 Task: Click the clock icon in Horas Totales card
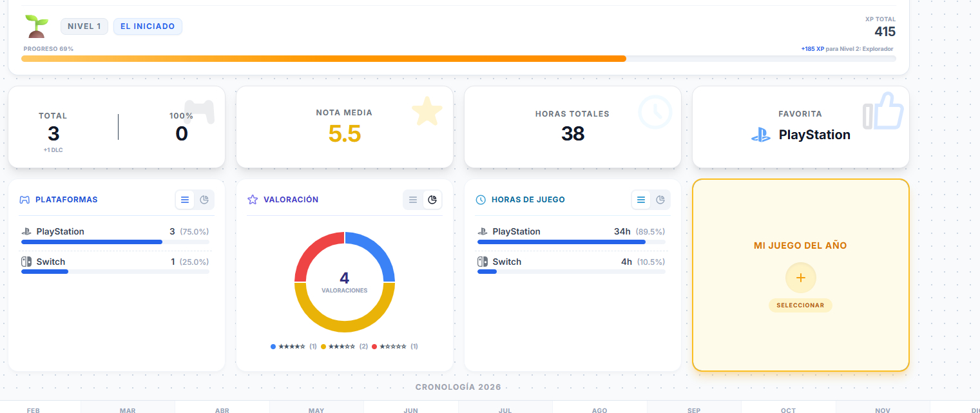pos(655,112)
